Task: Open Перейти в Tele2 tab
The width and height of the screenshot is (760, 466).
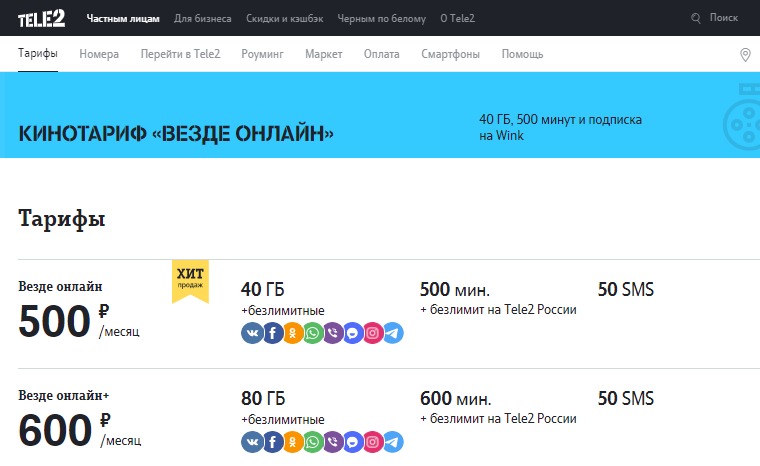Action: click(180, 54)
